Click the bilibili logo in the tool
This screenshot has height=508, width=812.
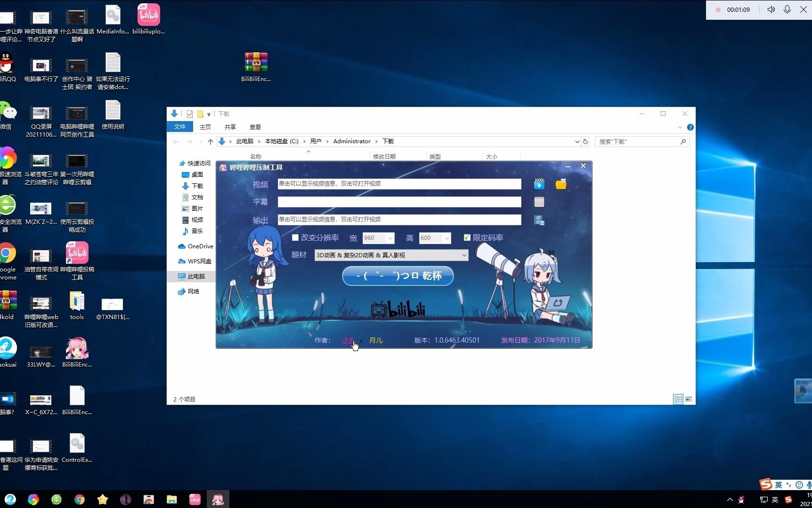tap(398, 309)
